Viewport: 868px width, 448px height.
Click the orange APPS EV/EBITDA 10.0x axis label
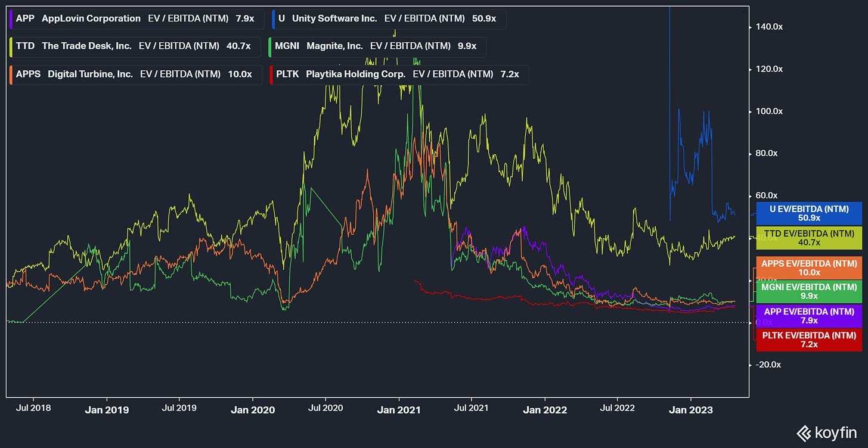coord(809,267)
